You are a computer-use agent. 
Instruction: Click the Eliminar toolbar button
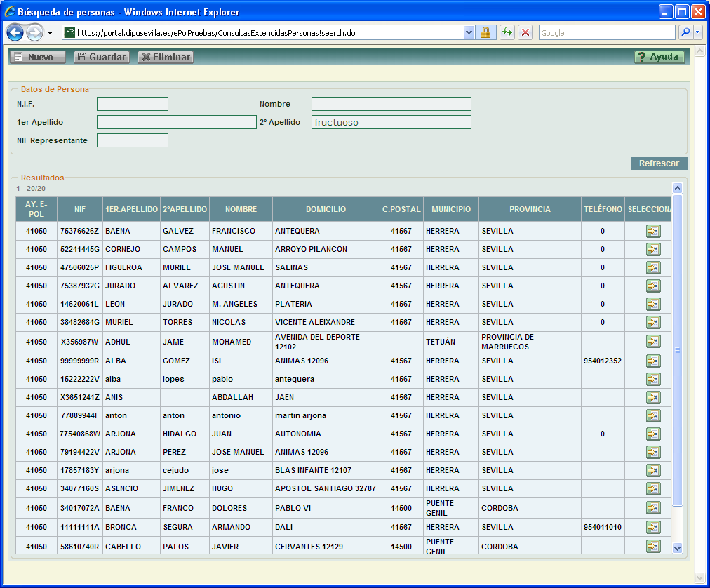click(x=166, y=57)
